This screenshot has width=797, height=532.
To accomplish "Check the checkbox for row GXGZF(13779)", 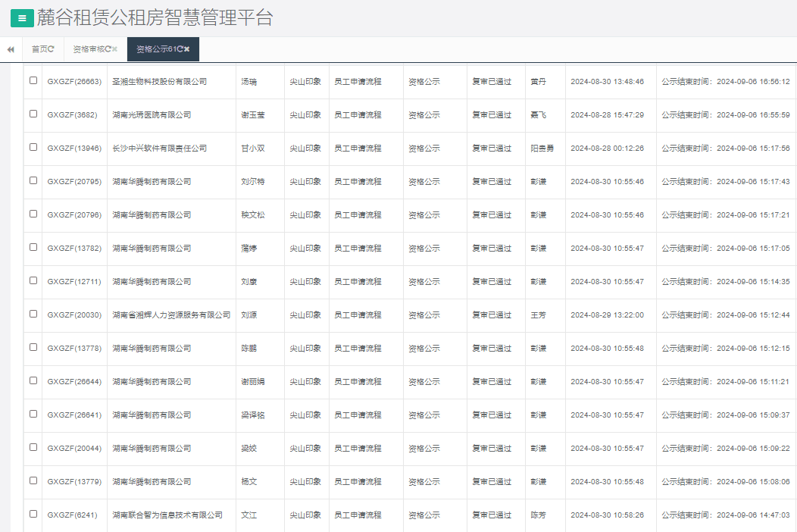I will [x=32, y=481].
